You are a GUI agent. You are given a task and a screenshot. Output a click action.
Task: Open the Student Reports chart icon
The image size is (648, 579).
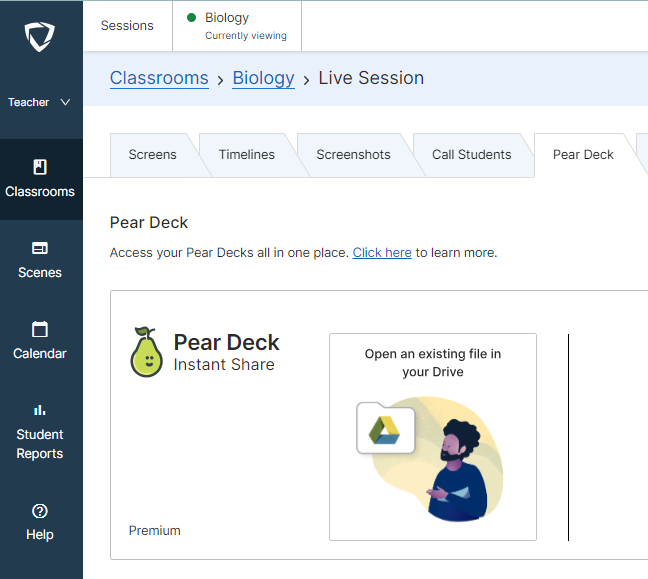pyautogui.click(x=40, y=410)
